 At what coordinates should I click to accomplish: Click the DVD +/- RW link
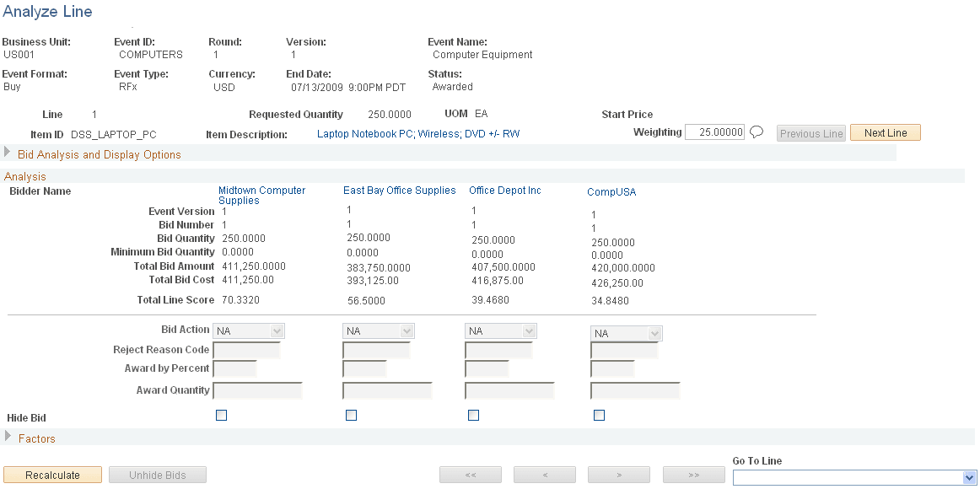point(492,133)
